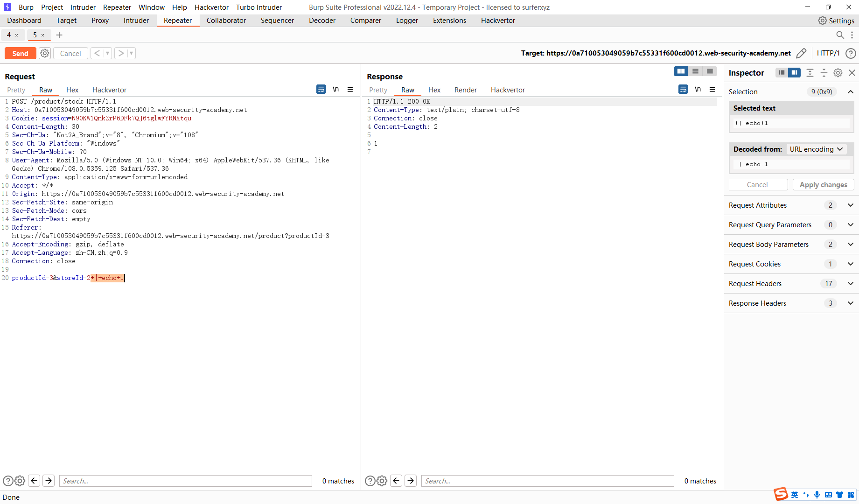
Task: Expand Request Body Parameters section
Action: click(851, 245)
